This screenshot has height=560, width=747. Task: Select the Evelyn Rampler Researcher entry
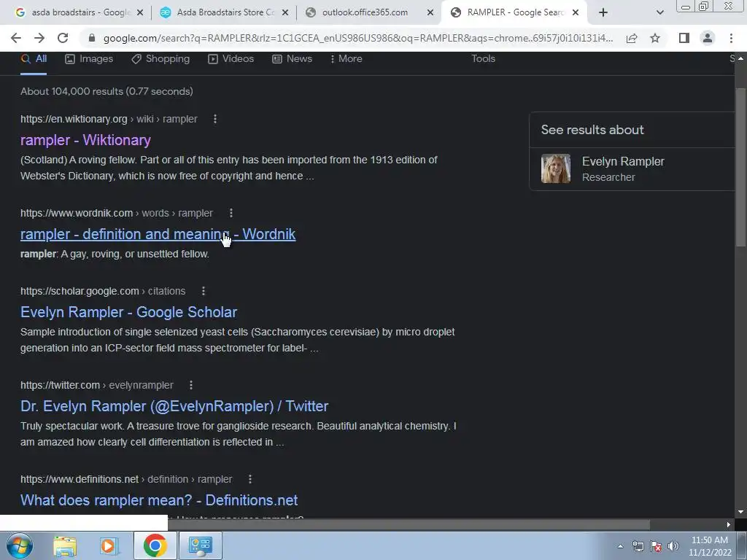pos(632,169)
